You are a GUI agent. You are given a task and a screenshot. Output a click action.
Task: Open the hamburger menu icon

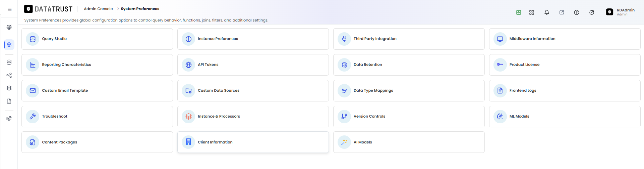10,9
